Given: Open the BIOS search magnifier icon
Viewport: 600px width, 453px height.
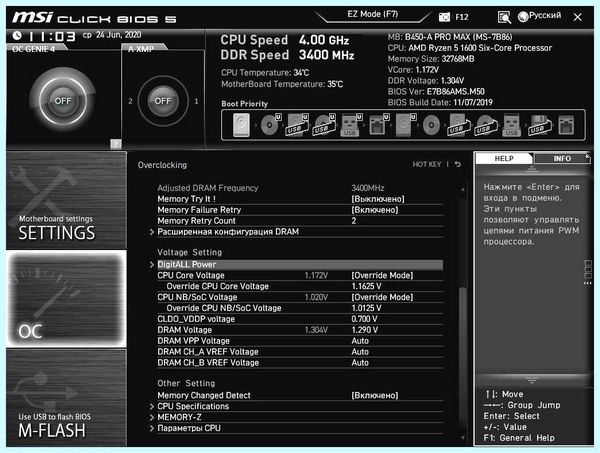Looking at the screenshot, I should [504, 17].
